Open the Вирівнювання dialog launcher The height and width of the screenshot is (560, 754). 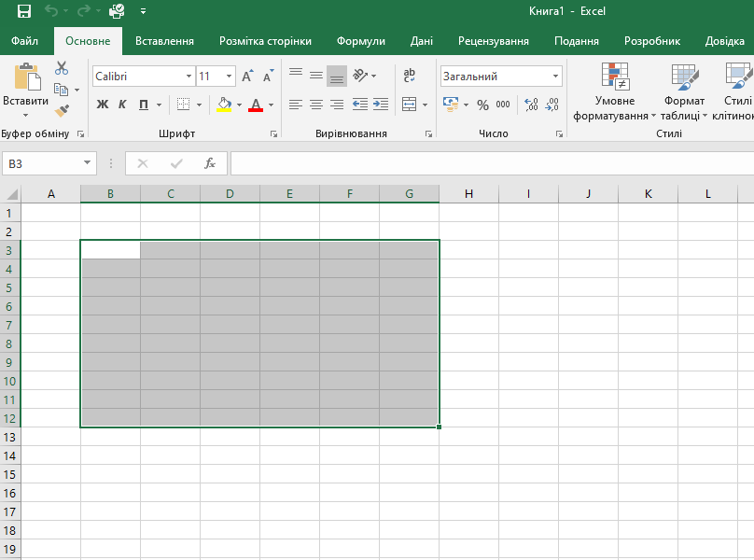(x=428, y=134)
